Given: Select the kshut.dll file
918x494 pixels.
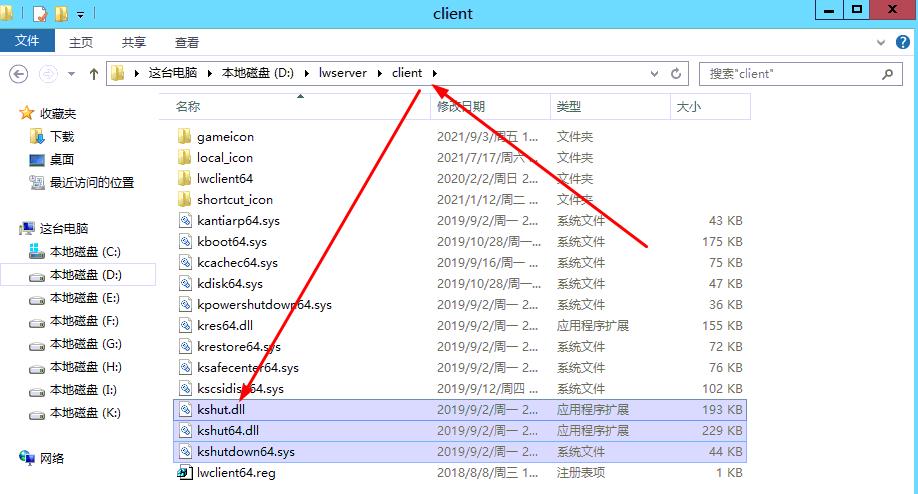Looking at the screenshot, I should point(221,410).
